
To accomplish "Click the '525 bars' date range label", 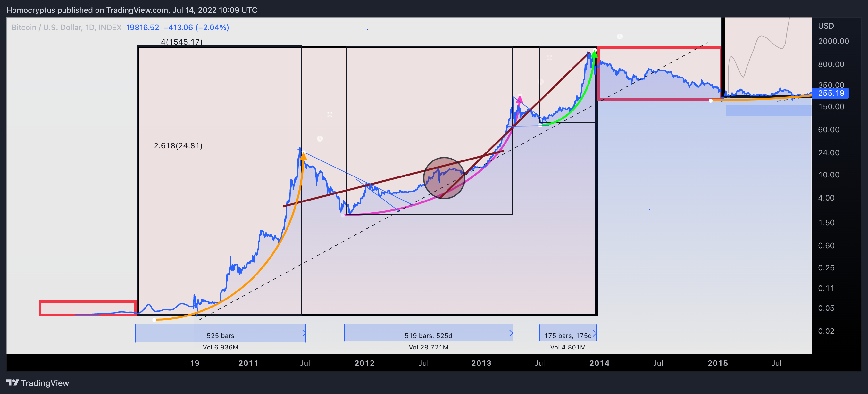I will [221, 336].
